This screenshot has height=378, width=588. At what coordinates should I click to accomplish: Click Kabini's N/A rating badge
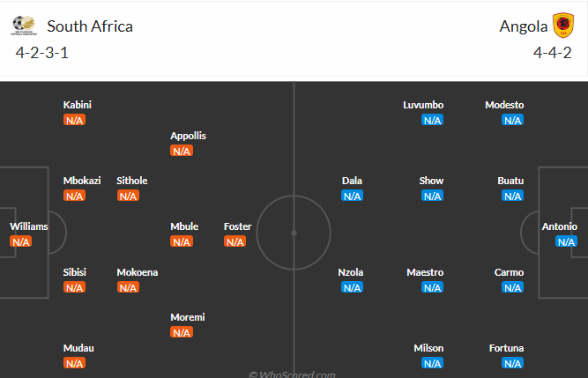point(74,120)
